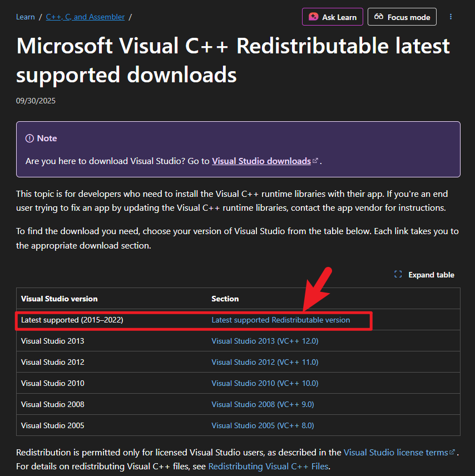Image resolution: width=475 pixels, height=476 pixels.
Task: Jump to Visual Studio 2013 (VC++ 12.0)
Action: (x=265, y=341)
